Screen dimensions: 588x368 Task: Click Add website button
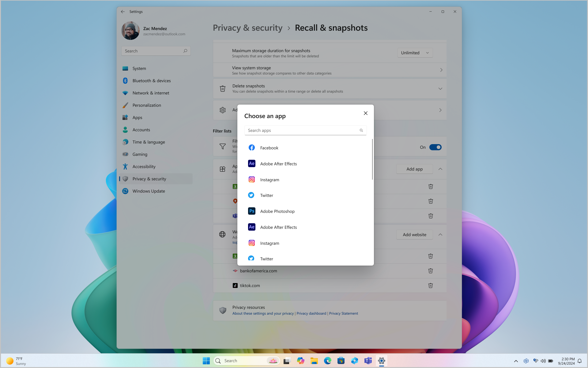[x=414, y=235]
